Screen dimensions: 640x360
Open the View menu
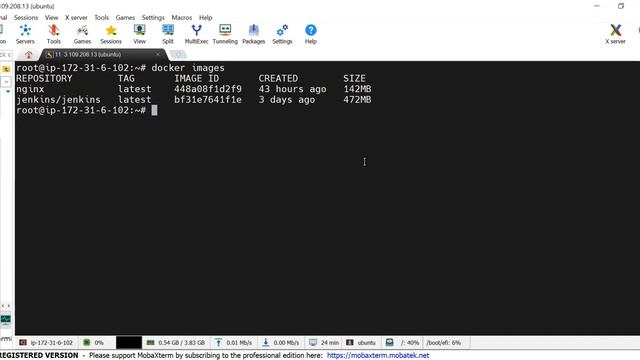(x=51, y=18)
